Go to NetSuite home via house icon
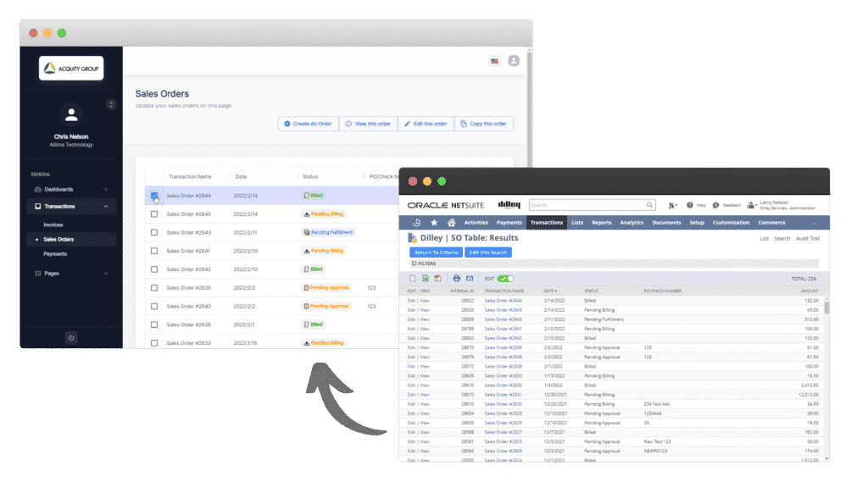The image size is (868, 488). [452, 223]
